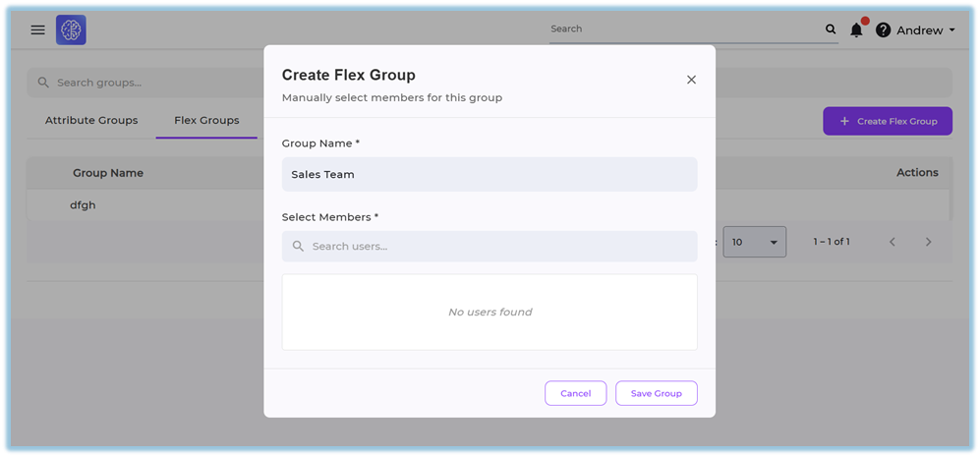Select the dfgh group row
Screen dimensions: 980x457
(x=83, y=205)
